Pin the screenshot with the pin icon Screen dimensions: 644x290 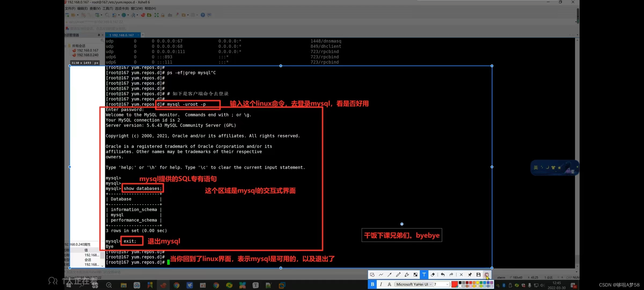(470, 275)
